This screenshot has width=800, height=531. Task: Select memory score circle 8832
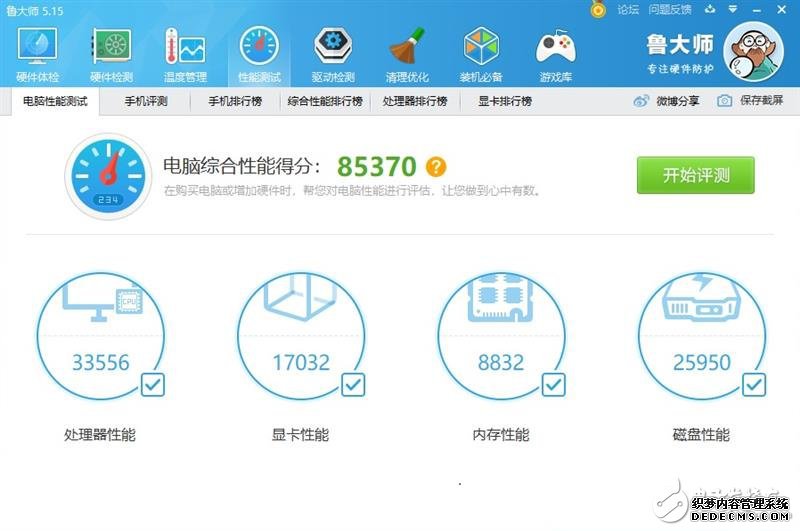tap(502, 336)
